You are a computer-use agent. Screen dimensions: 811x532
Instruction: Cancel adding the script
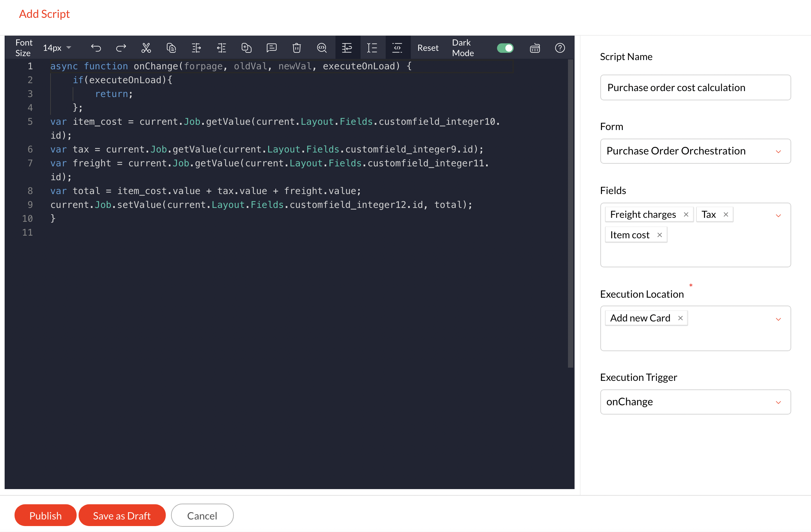tap(202, 515)
